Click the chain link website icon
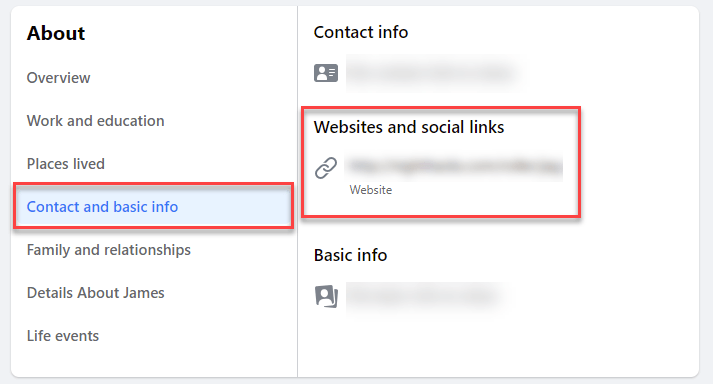This screenshot has width=713, height=384. click(326, 168)
